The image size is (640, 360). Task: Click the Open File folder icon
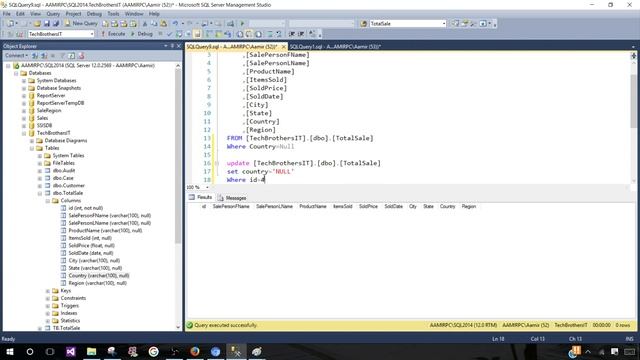37,24
